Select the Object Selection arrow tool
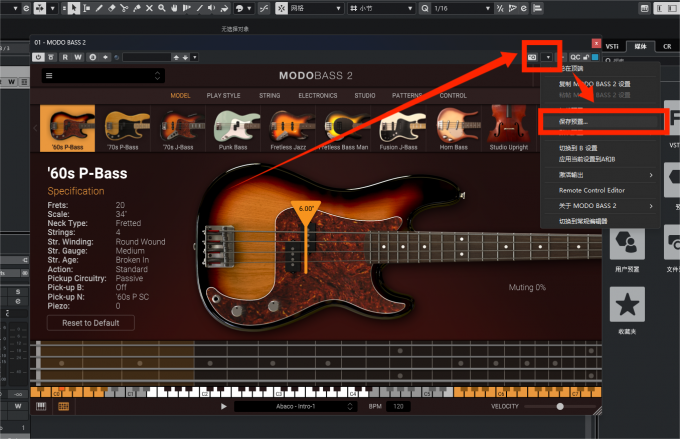This screenshot has height=439, width=680. [x=74, y=8]
